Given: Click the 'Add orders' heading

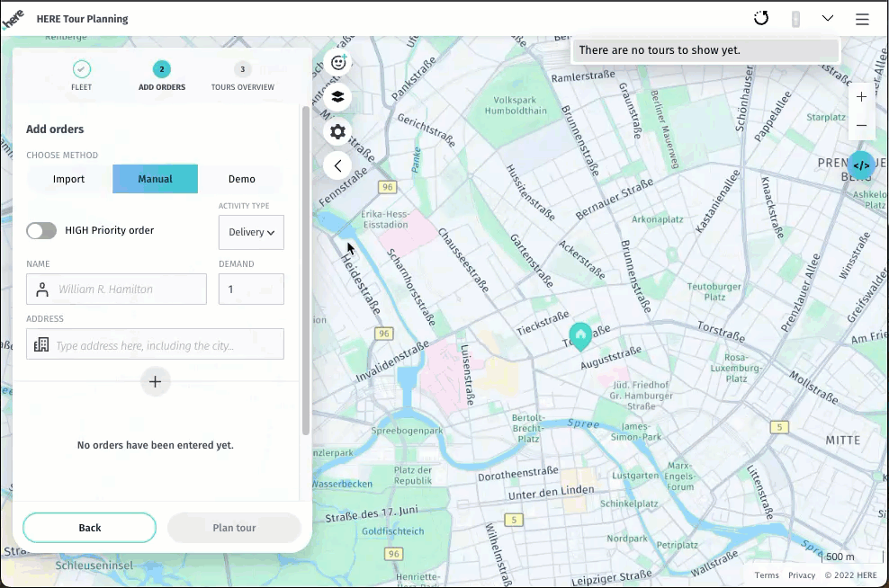Looking at the screenshot, I should click(55, 129).
